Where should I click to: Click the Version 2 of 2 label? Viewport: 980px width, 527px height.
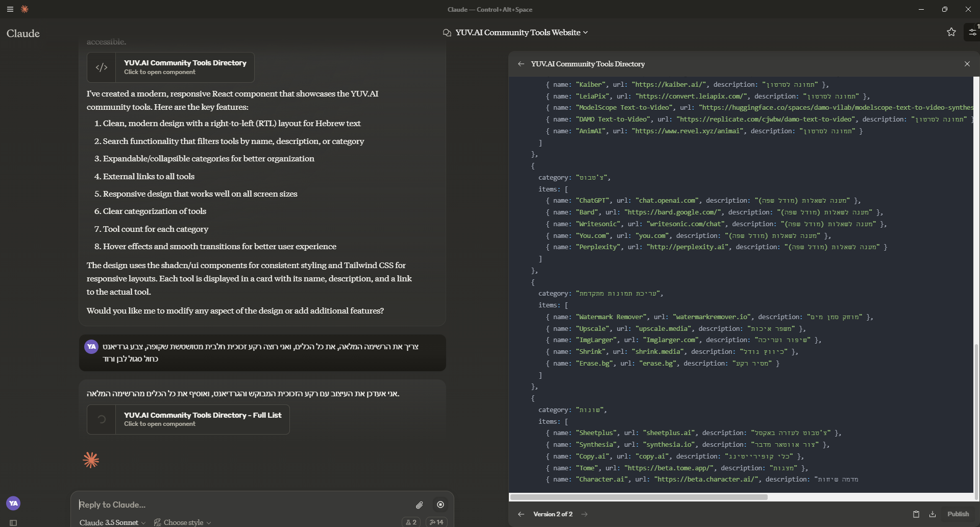pos(553,514)
